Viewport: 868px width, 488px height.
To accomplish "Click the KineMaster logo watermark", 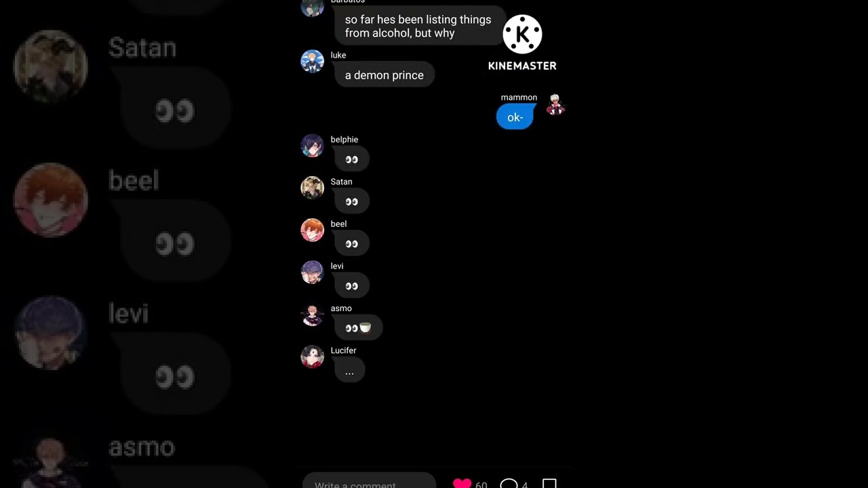I will pos(522,43).
